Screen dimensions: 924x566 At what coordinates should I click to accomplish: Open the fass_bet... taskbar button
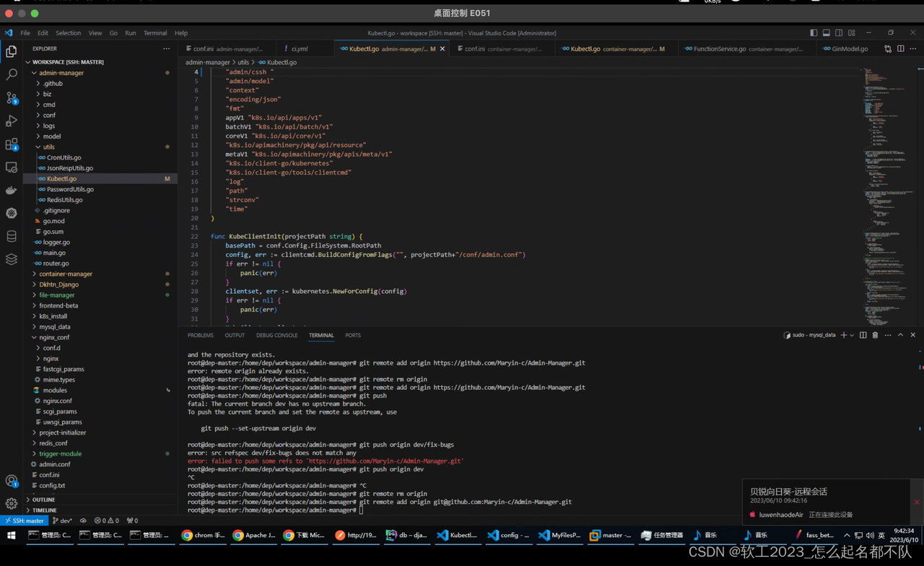point(814,536)
